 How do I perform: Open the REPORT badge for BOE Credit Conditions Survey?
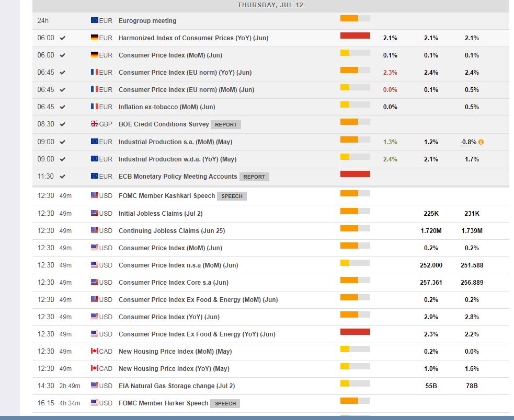(226, 125)
